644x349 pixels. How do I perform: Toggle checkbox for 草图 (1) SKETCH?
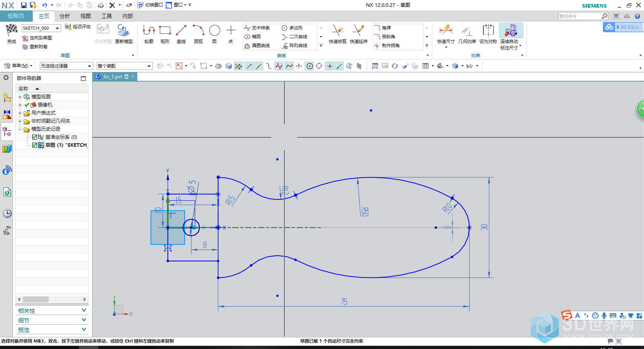(35, 145)
